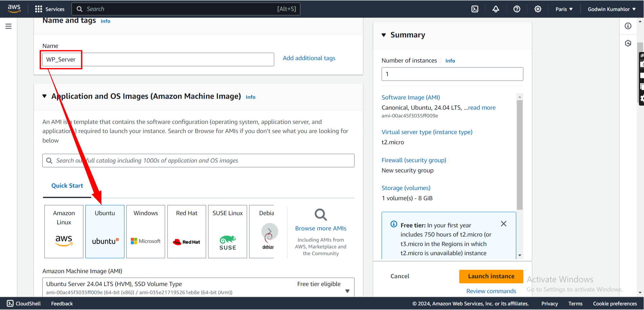Viewport: 644px width, 310px height.
Task: Open the CloudShell icon in top bar
Action: [x=475, y=9]
